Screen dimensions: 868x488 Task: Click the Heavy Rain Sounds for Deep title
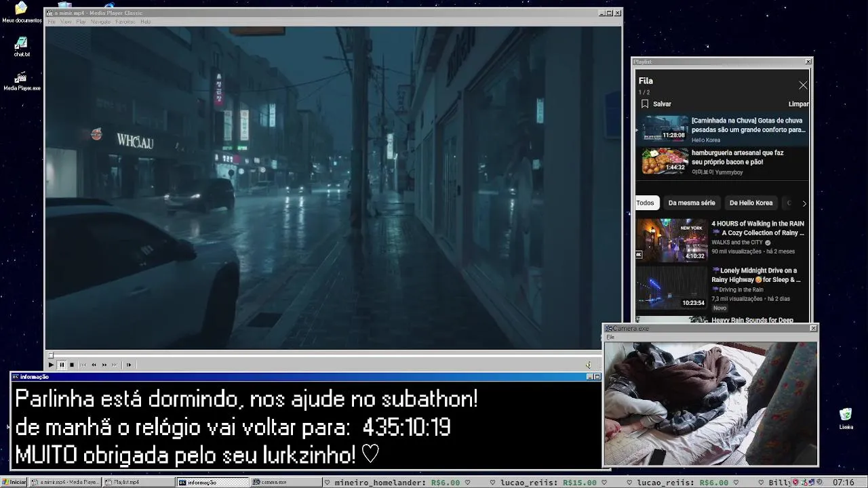(752, 320)
